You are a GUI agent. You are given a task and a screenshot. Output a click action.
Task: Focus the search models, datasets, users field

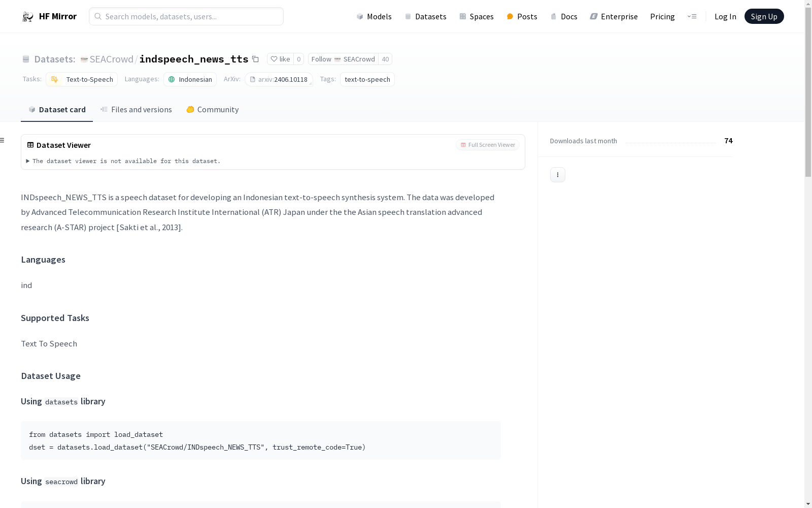pyautogui.click(x=186, y=16)
